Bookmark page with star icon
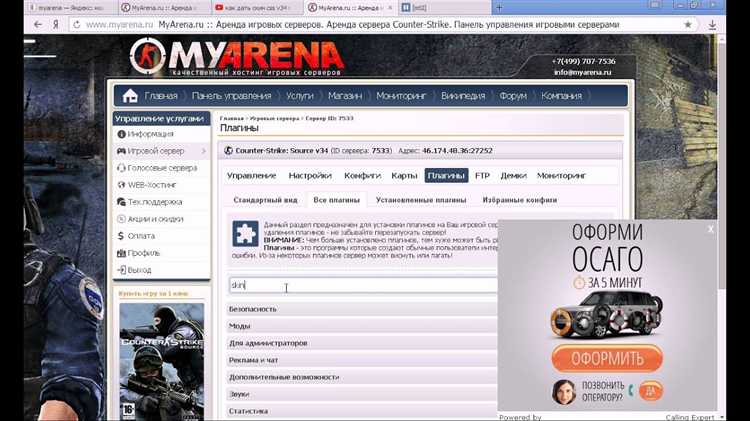The width and height of the screenshot is (750, 421). point(688,24)
